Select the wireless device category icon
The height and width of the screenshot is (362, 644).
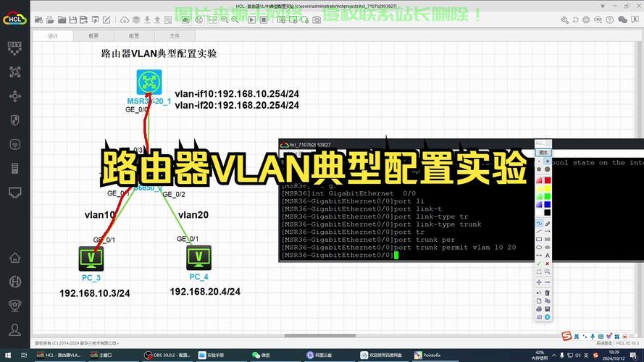pyautogui.click(x=14, y=145)
